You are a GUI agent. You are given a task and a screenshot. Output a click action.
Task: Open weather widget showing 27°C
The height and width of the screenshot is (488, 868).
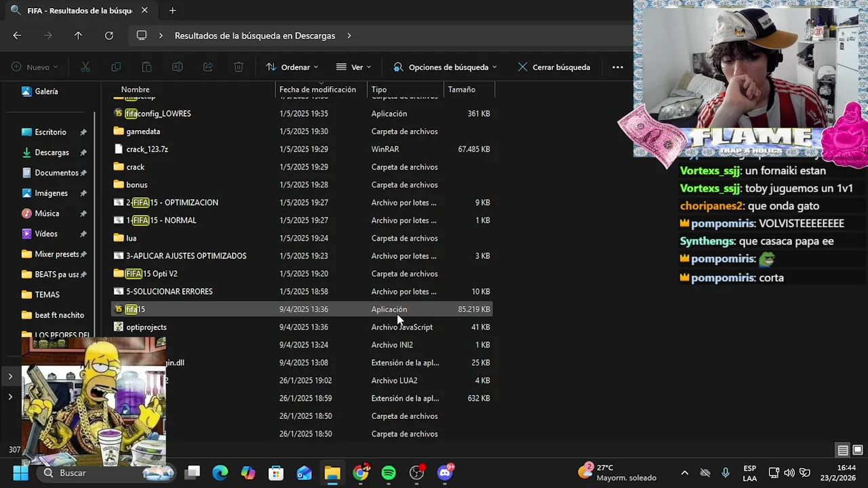pyautogui.click(x=617, y=472)
